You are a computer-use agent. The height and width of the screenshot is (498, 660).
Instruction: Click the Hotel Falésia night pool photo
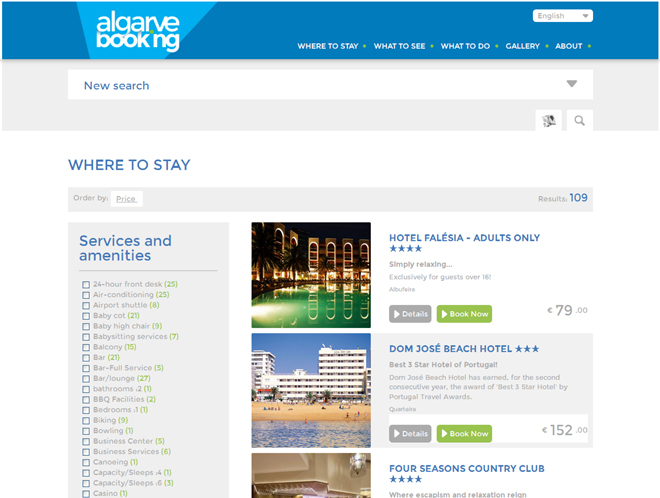point(311,275)
